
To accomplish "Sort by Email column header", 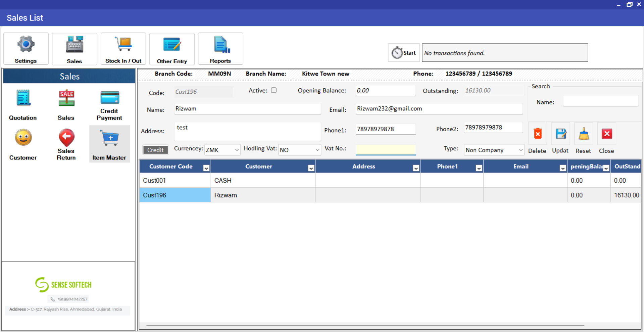I will click(521, 167).
